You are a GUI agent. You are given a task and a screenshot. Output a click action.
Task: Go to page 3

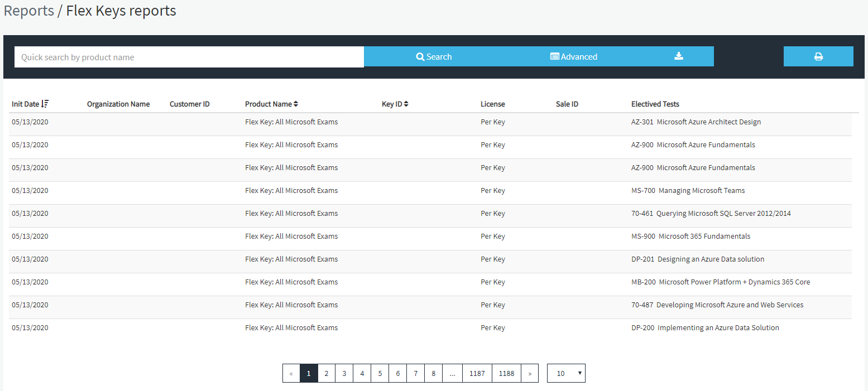[344, 373]
